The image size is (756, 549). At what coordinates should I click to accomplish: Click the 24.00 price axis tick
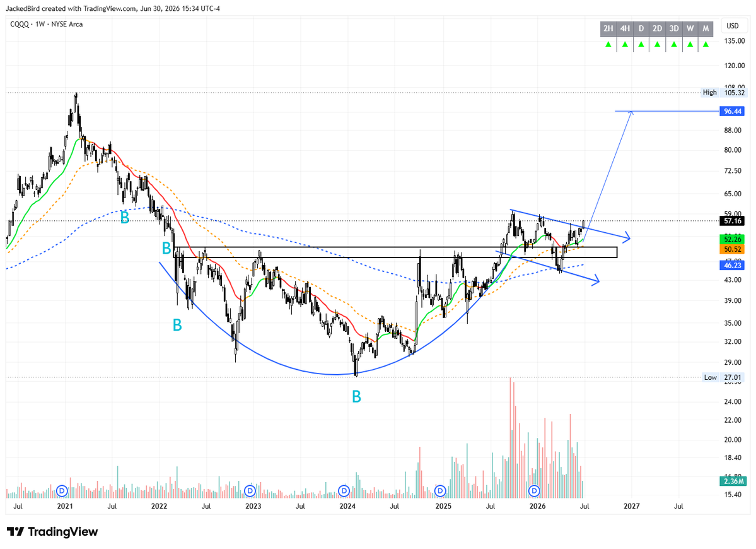pos(733,402)
